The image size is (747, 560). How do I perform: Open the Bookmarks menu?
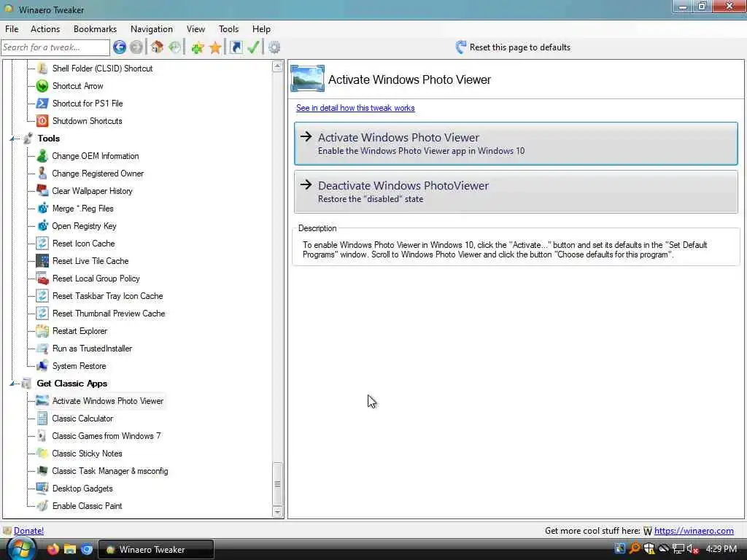95,29
